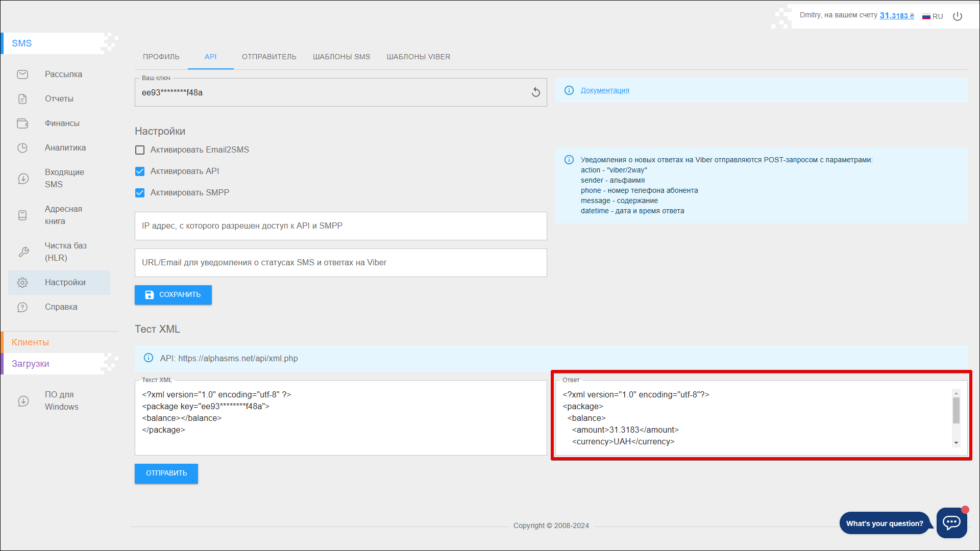The image size is (980, 551).
Task: Enable the Активировать Email2SMS checkbox
Action: tap(140, 150)
